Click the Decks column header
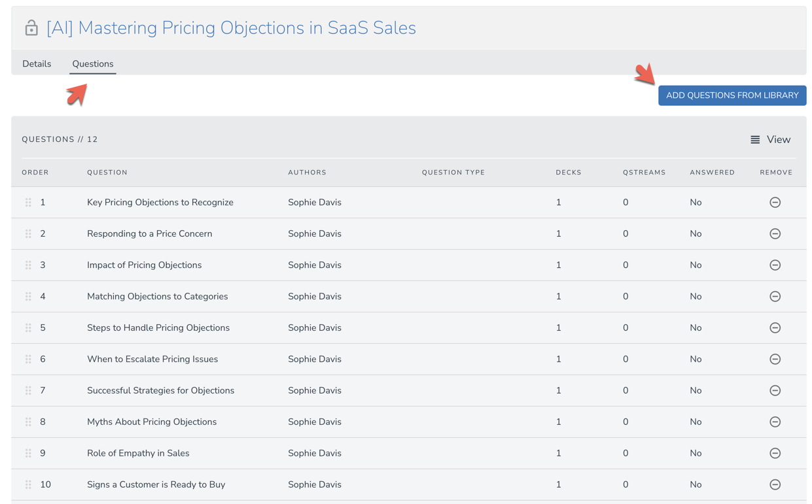 [569, 173]
